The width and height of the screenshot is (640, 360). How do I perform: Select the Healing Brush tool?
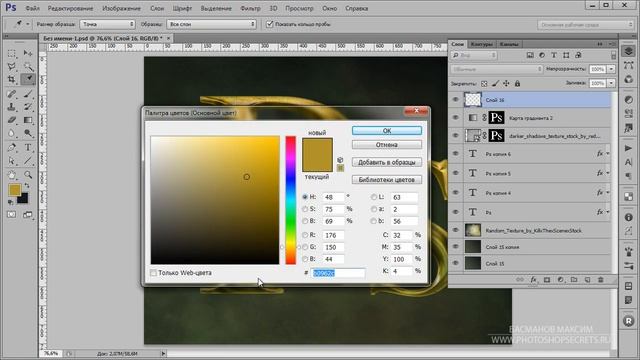tap(11, 94)
